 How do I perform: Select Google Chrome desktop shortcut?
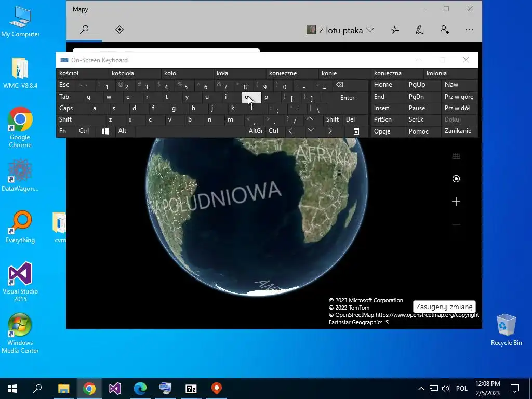pyautogui.click(x=20, y=128)
